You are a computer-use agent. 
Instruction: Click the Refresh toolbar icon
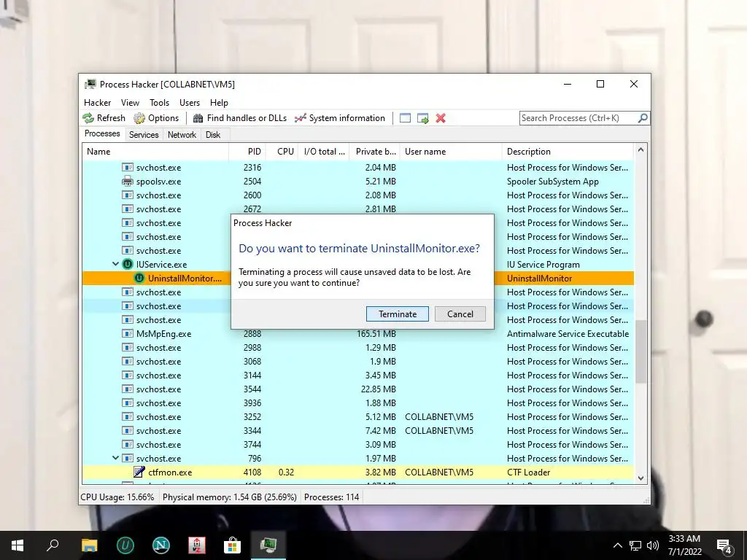(x=88, y=118)
